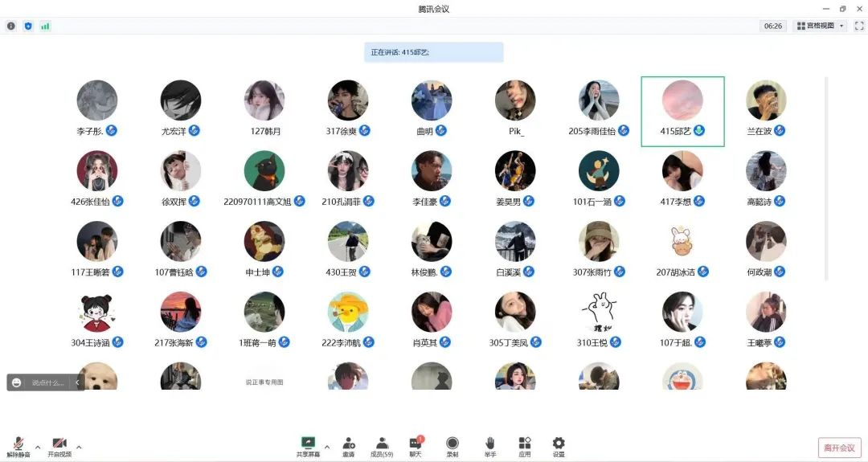Open the Members (成员) list
The height and width of the screenshot is (462, 868).
click(x=382, y=447)
